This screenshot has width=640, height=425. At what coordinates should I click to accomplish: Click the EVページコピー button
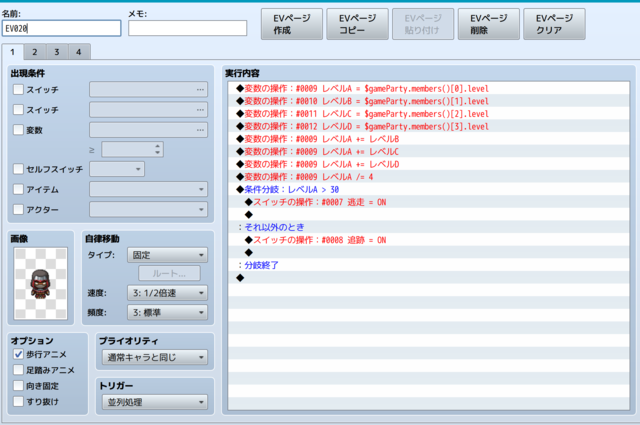pos(358,24)
